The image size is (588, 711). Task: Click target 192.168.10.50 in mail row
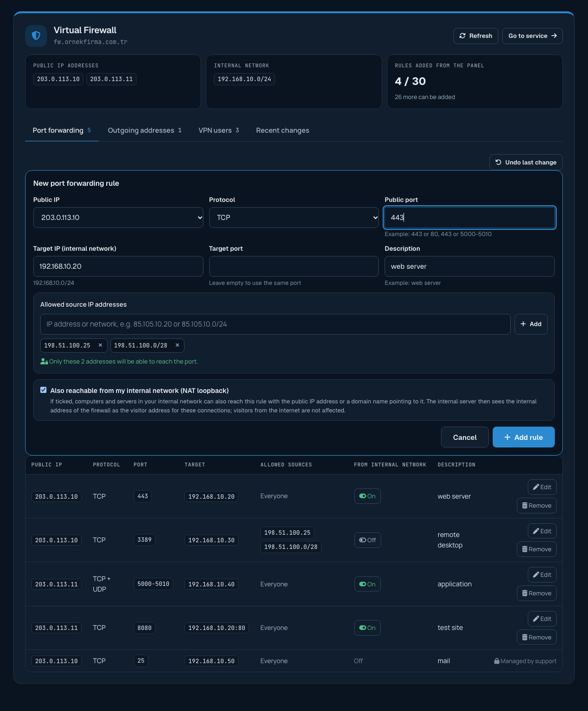pyautogui.click(x=211, y=661)
